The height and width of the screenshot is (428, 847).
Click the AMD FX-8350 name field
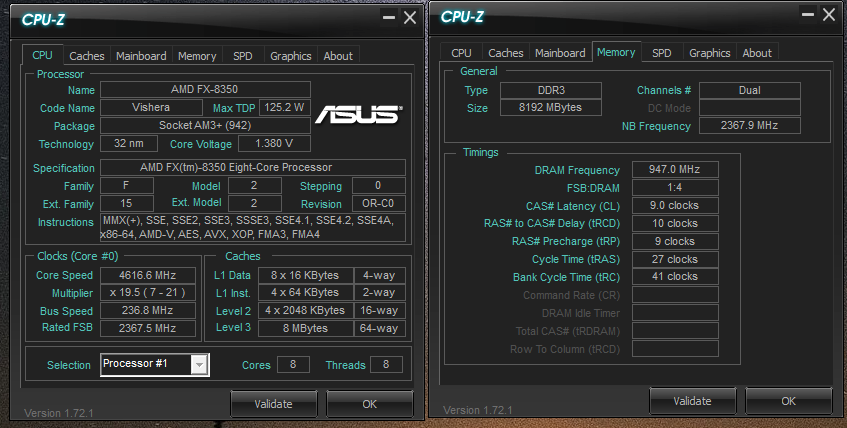(x=205, y=90)
